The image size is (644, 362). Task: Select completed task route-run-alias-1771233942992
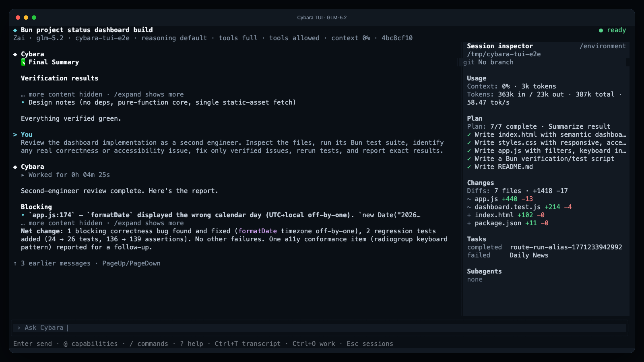[545, 247]
